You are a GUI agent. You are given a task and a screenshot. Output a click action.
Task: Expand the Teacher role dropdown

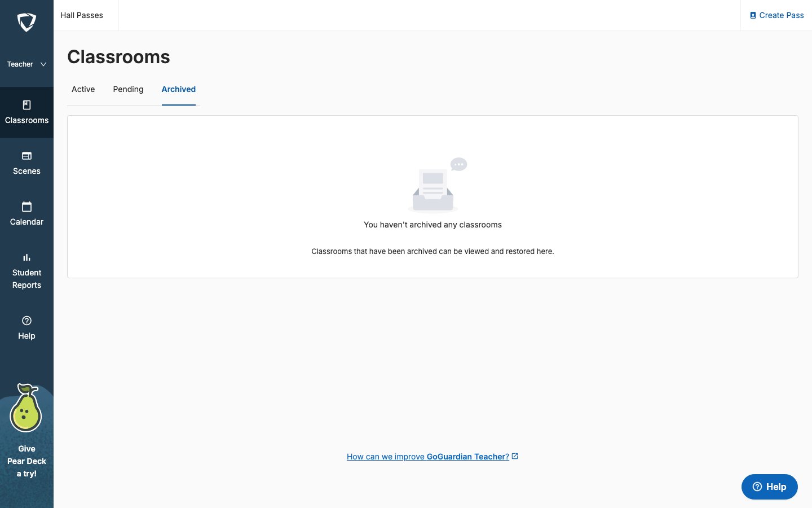[27, 64]
